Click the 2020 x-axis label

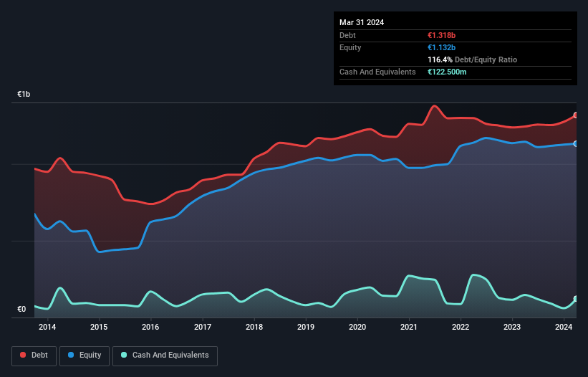[357, 327]
